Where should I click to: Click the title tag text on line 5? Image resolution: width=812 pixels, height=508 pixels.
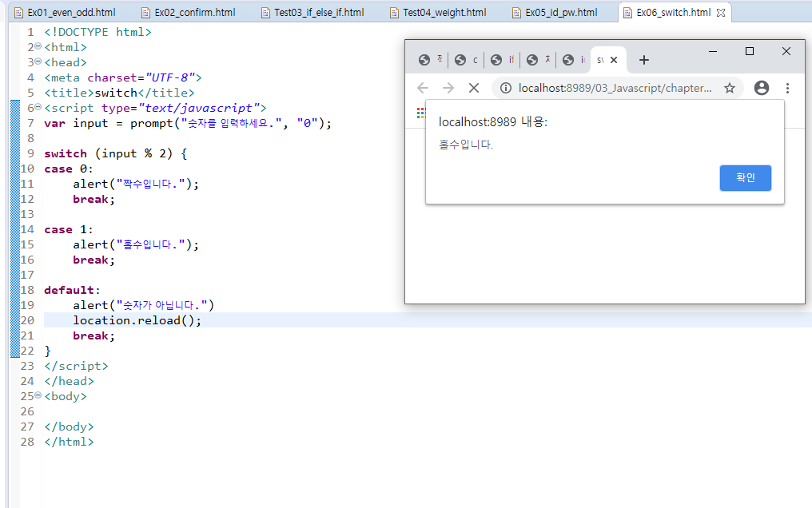pos(119,93)
